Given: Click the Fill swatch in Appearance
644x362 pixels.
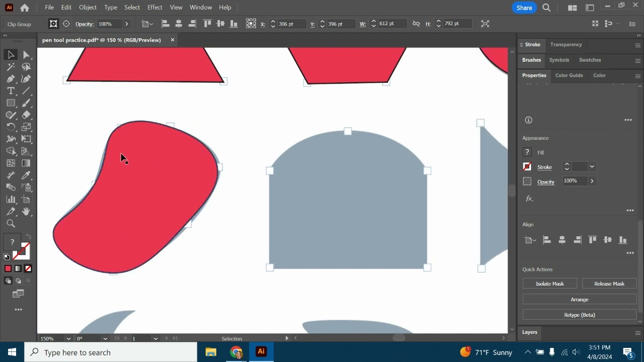Looking at the screenshot, I should pyautogui.click(x=527, y=152).
